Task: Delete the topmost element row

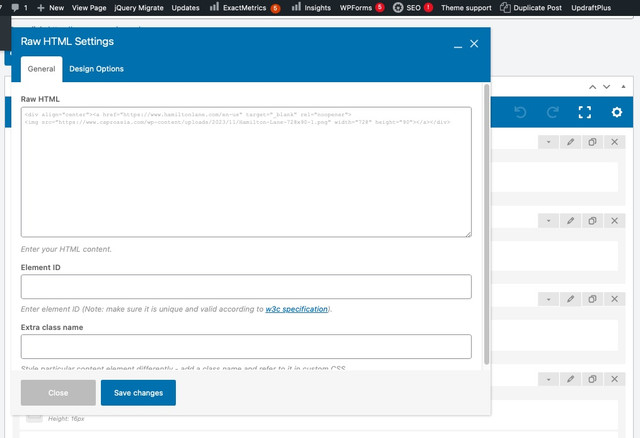Action: pyautogui.click(x=614, y=142)
